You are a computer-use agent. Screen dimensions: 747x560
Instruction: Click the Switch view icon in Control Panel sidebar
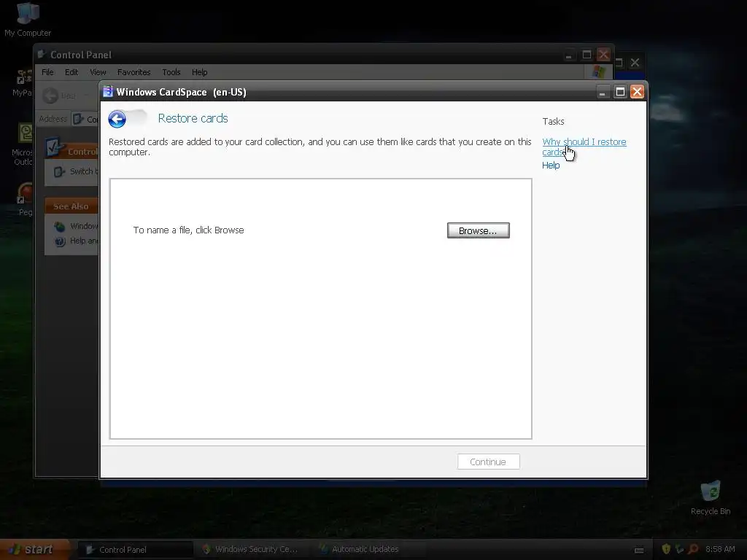tap(58, 172)
